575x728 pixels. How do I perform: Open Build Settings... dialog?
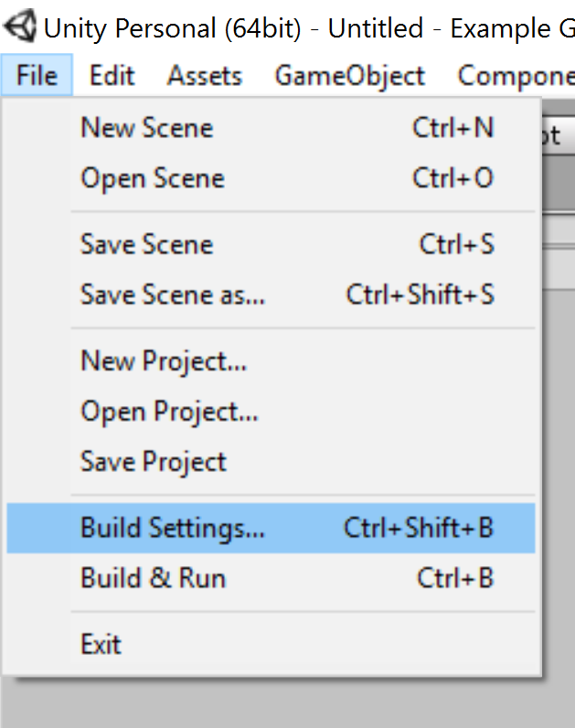pyautogui.click(x=173, y=528)
